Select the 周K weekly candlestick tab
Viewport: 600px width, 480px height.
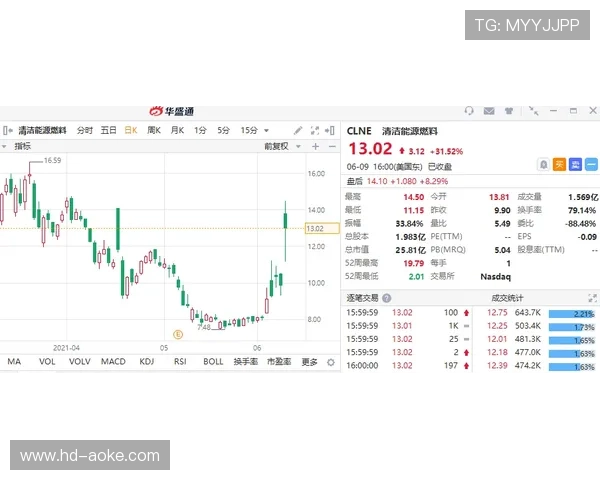[x=154, y=131]
